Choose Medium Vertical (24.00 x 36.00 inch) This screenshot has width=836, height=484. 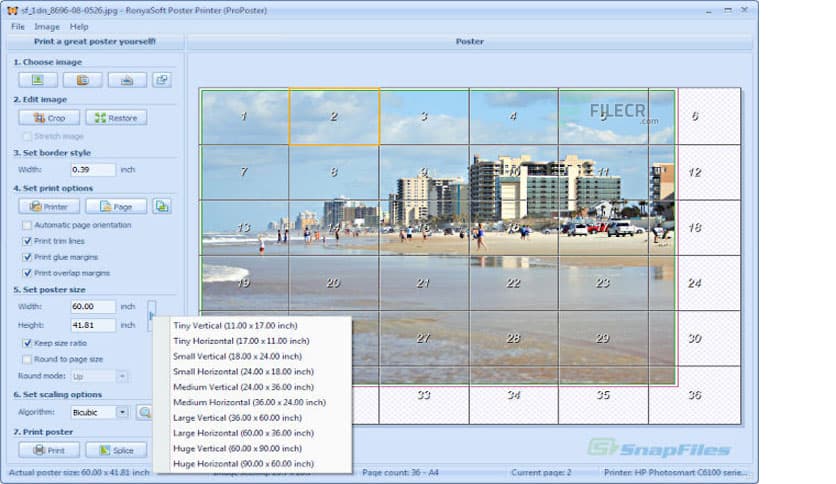(x=253, y=387)
